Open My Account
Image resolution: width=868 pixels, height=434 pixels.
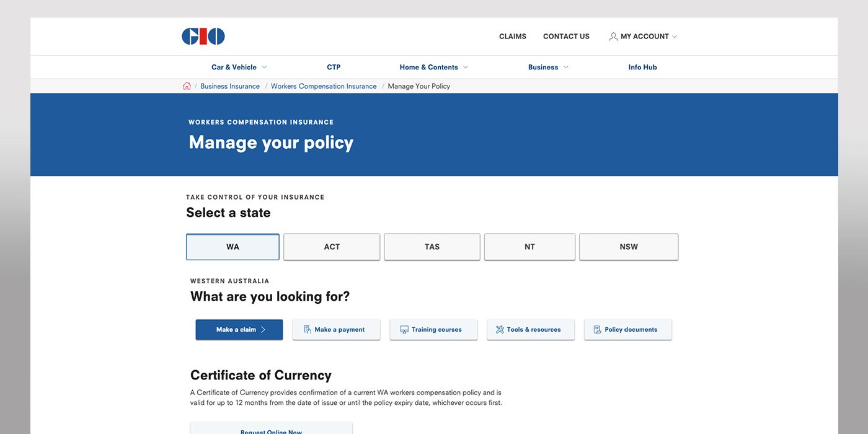click(x=643, y=37)
